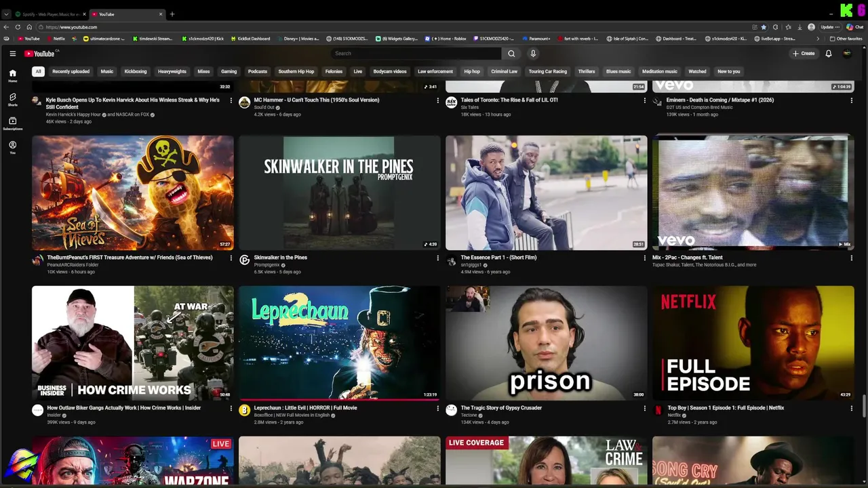
Task: Click the Create button
Action: click(804, 54)
